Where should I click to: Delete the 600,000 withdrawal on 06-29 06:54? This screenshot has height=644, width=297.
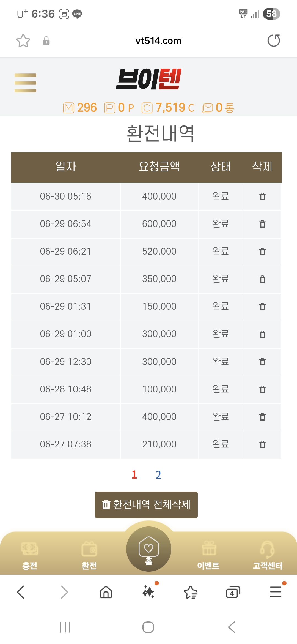262,224
